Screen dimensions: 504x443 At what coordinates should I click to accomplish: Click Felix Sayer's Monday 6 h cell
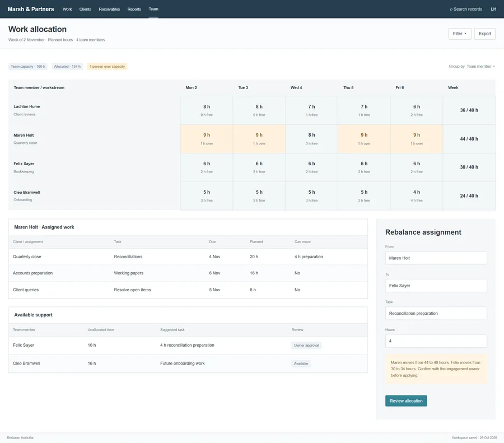(207, 167)
